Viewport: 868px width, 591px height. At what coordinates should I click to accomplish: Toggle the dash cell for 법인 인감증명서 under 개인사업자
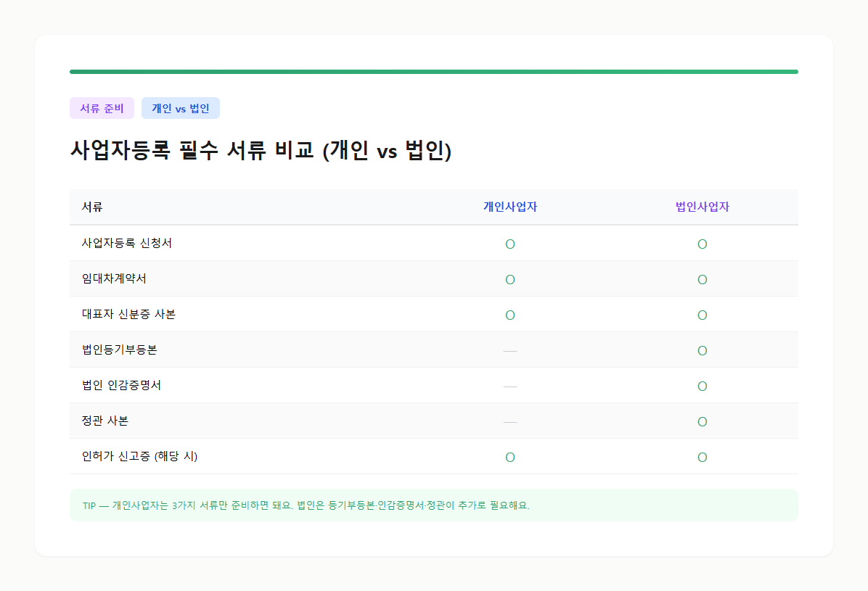pos(510,386)
